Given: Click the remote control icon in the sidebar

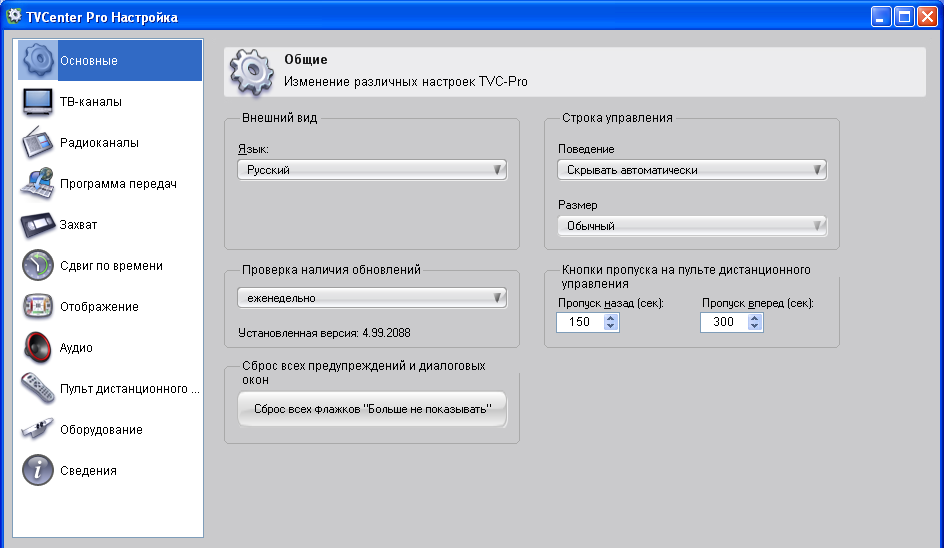Looking at the screenshot, I should [38, 388].
